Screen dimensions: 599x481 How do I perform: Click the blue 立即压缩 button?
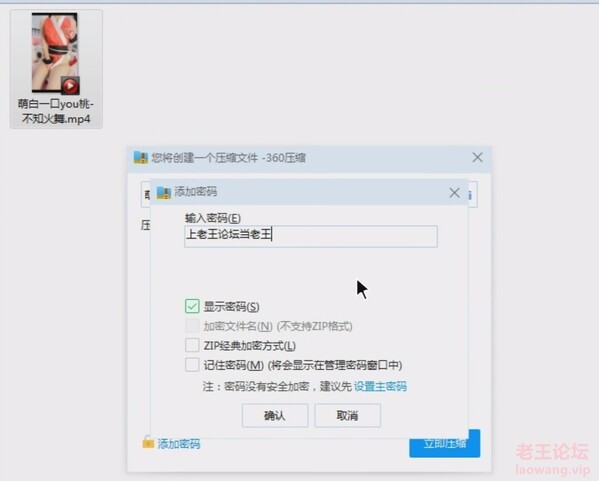coord(445,443)
